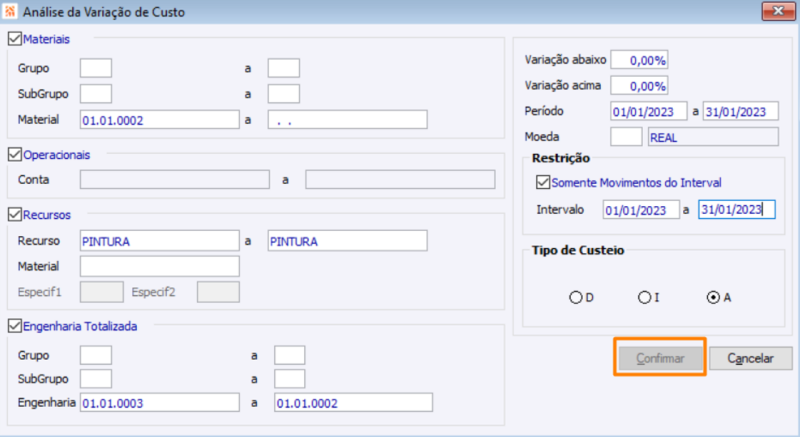Click Materiais SubGrupo end field
This screenshot has height=437, width=800.
[x=284, y=94]
